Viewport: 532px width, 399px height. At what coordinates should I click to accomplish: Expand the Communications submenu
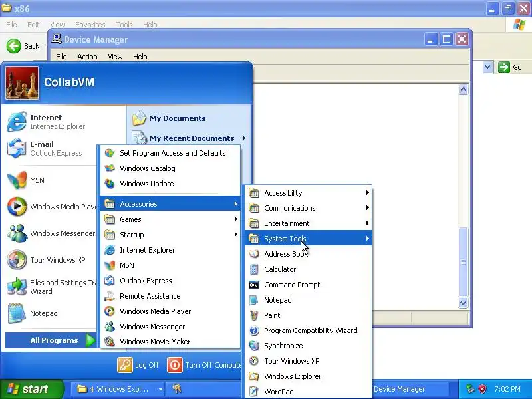coord(308,208)
